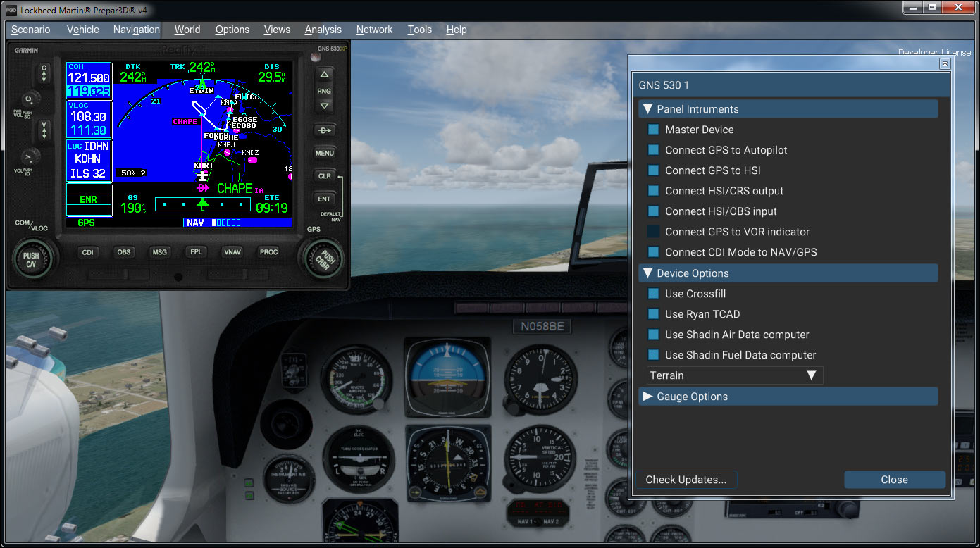Click the CHAPE waypoint label on map

coord(185,121)
